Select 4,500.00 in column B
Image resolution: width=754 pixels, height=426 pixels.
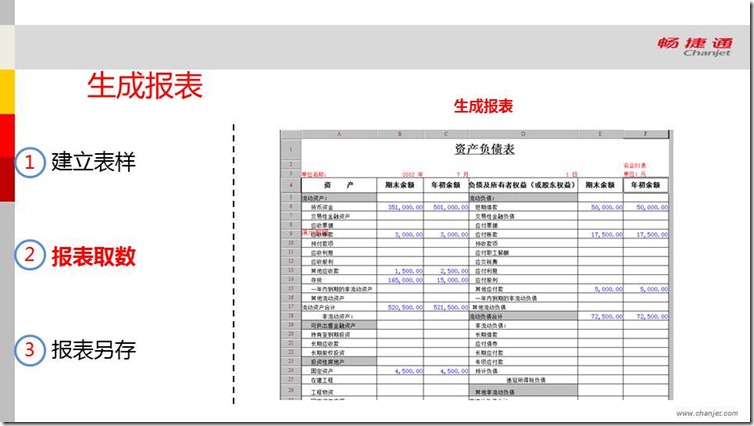pos(400,371)
